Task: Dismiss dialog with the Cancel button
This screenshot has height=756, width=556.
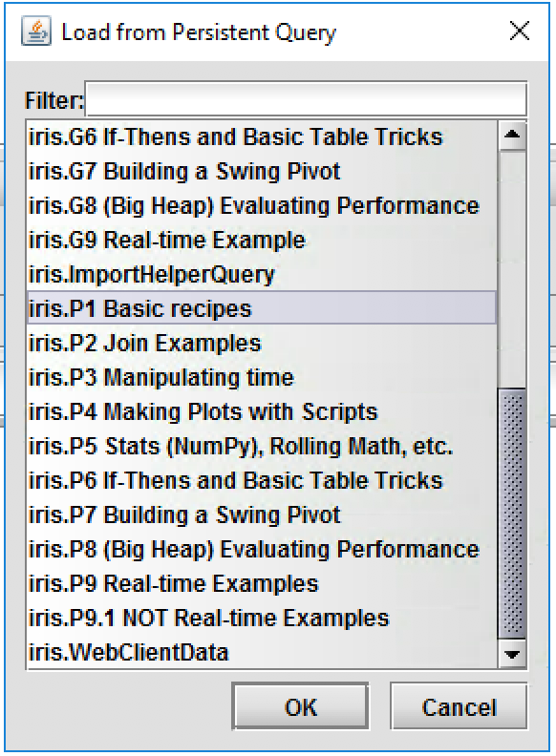Action: [459, 706]
